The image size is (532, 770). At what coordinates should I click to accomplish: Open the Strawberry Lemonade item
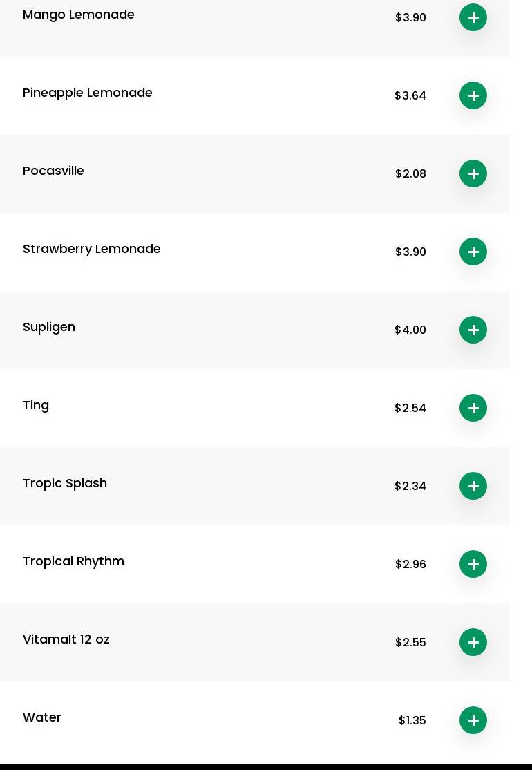coord(92,249)
